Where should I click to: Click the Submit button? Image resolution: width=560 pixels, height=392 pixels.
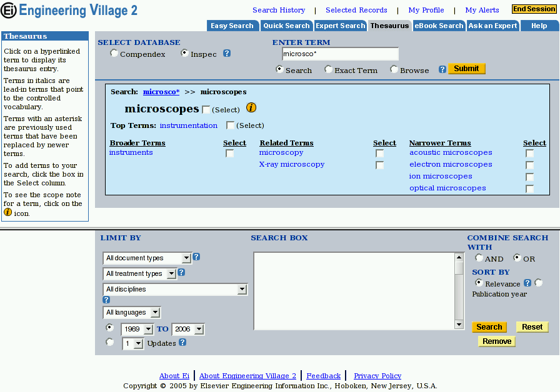[466, 69]
